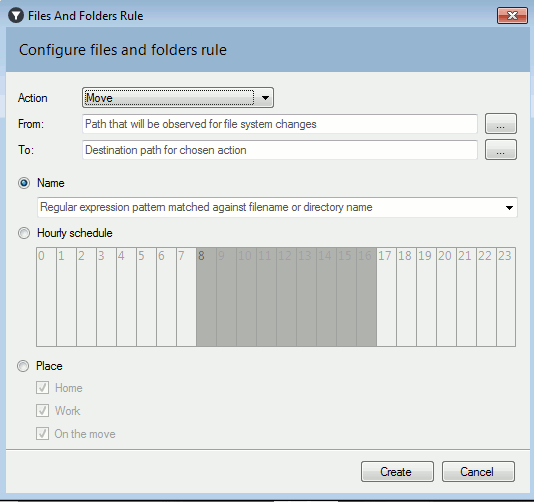Viewport: 534px width, 502px height.
Task: Click shaded hour 16 column in schedule
Action: coord(366,297)
